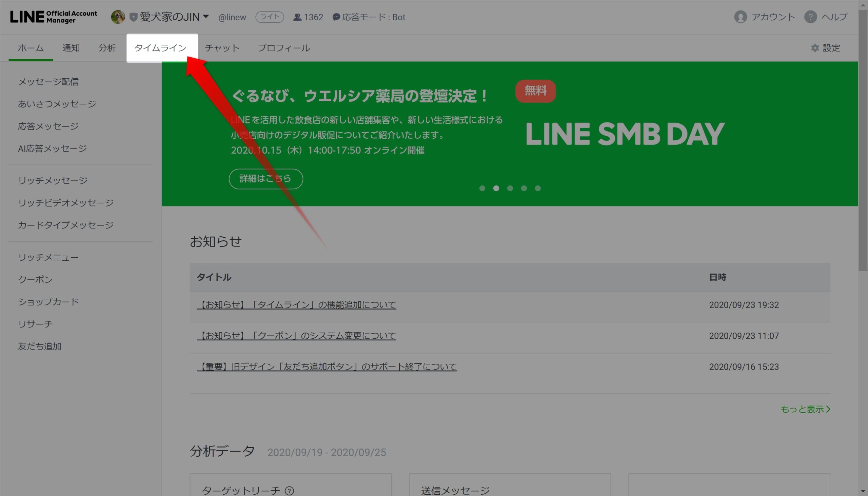This screenshot has width=868, height=496.
Task: Open the チャット tab
Action: 222,48
